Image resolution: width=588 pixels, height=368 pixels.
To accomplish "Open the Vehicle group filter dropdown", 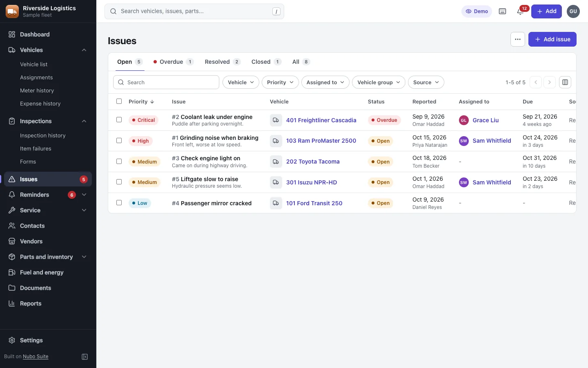I will 379,82.
